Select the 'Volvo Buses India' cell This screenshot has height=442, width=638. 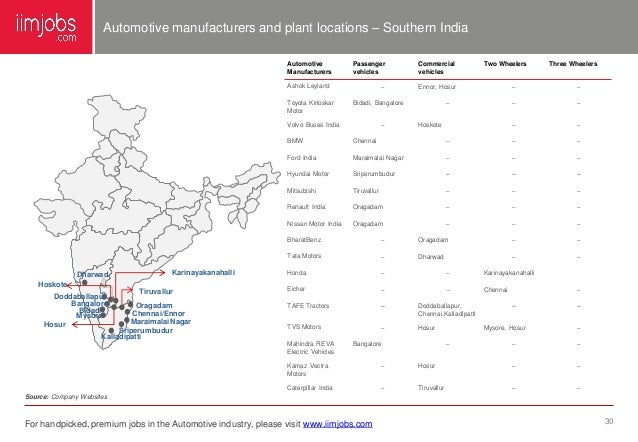coord(312,125)
